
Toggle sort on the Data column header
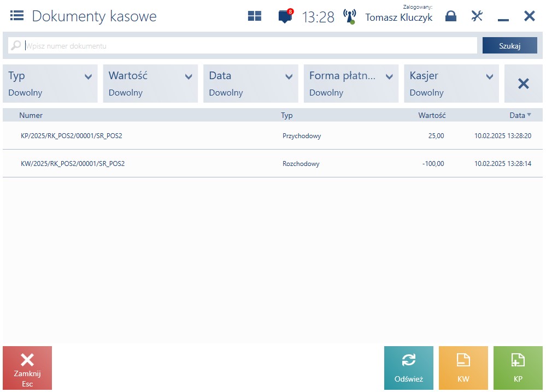[520, 115]
